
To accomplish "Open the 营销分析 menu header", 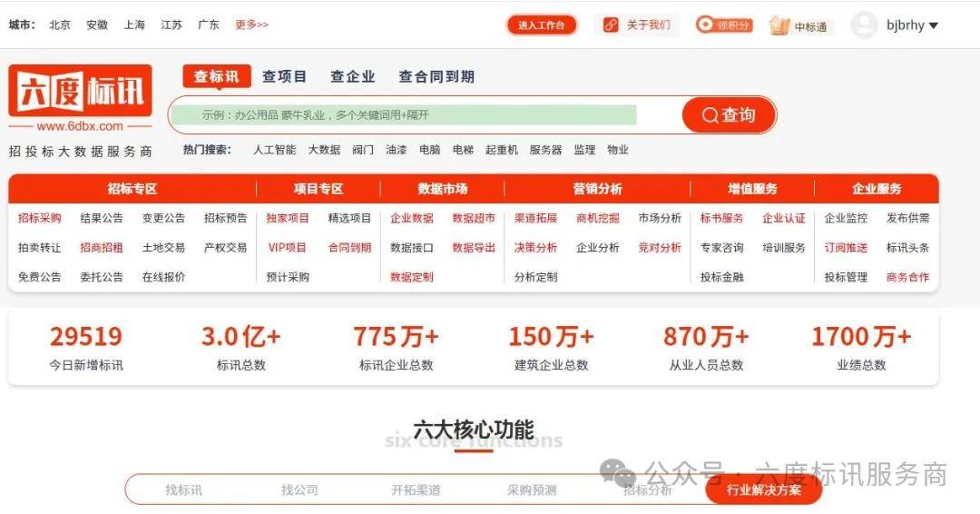I will pyautogui.click(x=597, y=189).
